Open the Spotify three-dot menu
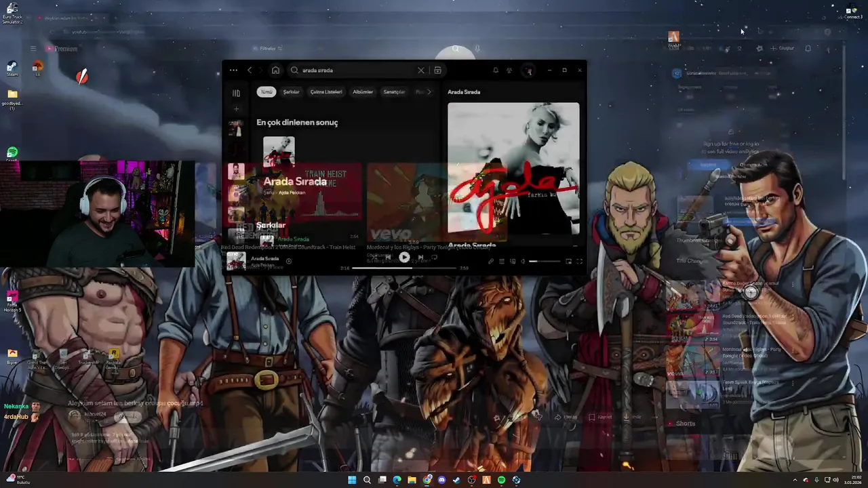This screenshot has width=868, height=488. [x=233, y=70]
